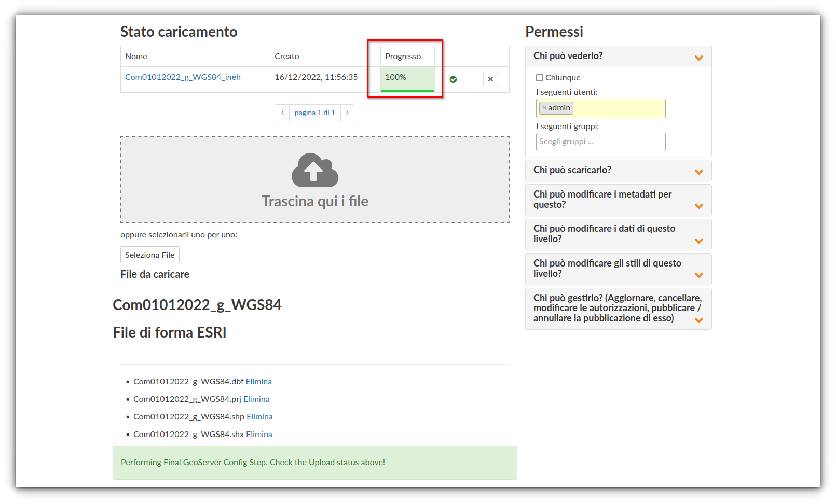The image size is (836, 504).
Task: Click the 'Stato caricamento' heading
Action: (x=179, y=32)
